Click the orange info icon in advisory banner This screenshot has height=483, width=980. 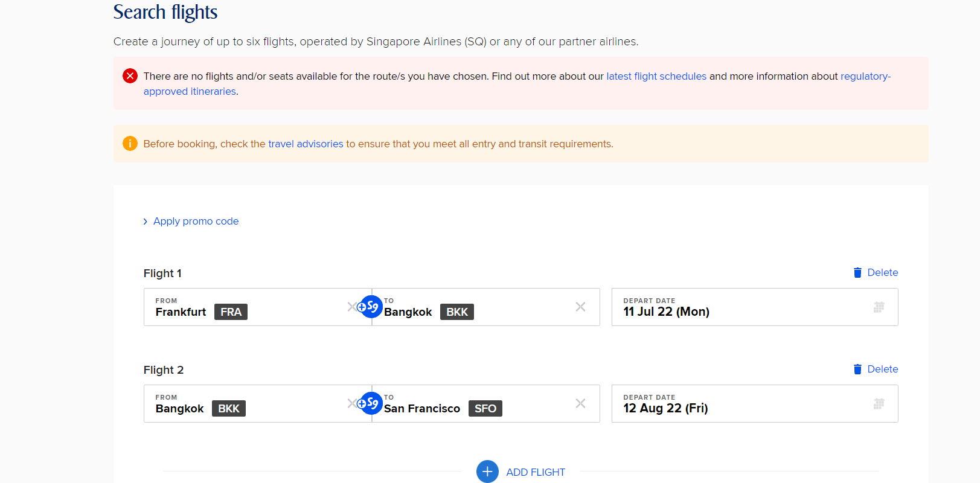(130, 144)
